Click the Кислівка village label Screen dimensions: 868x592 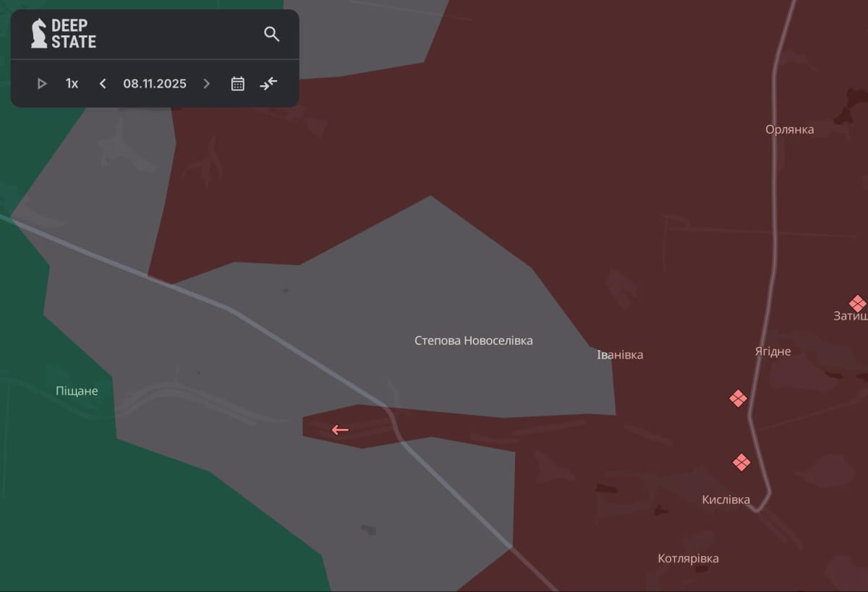point(726,499)
